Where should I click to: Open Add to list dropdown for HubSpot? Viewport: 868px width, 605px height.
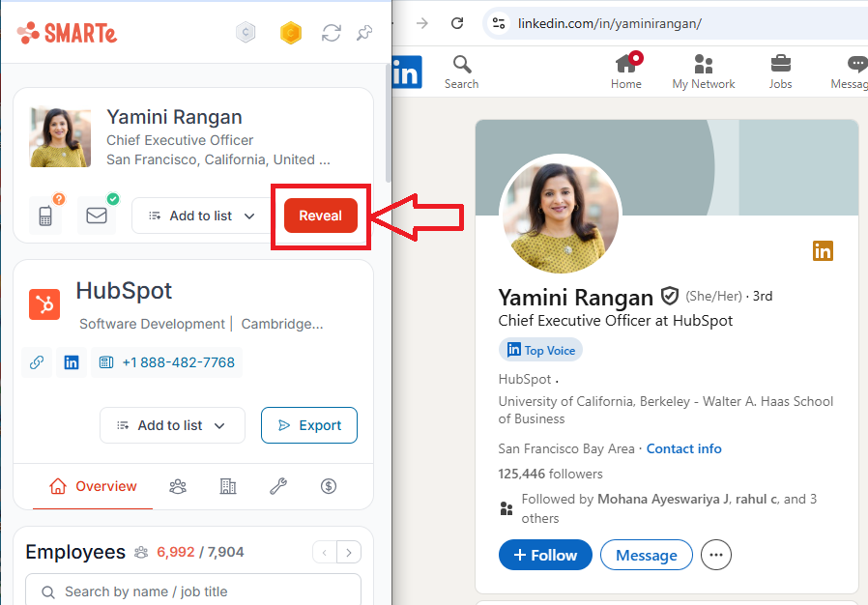pos(172,425)
